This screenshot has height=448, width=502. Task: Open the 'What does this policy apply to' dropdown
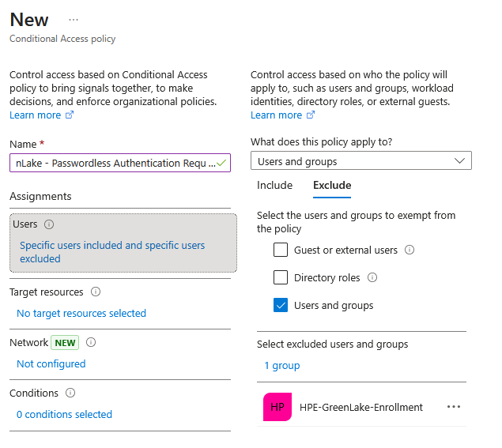360,161
